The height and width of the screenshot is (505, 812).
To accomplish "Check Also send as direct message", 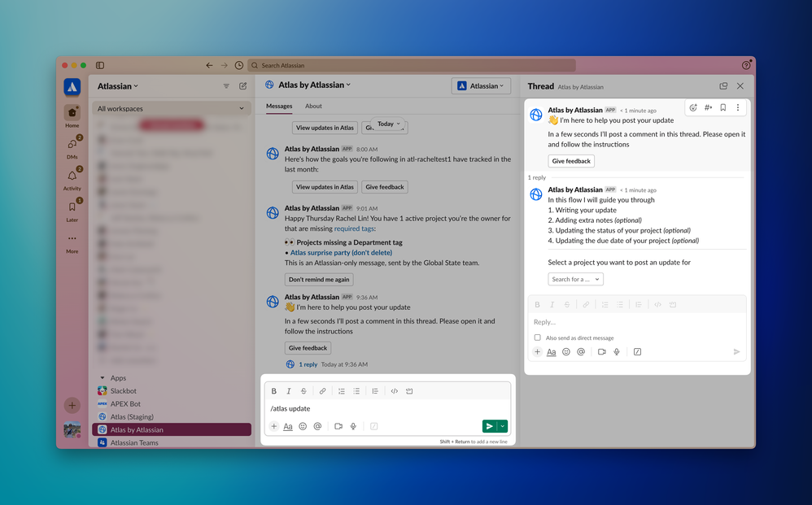I will [538, 337].
